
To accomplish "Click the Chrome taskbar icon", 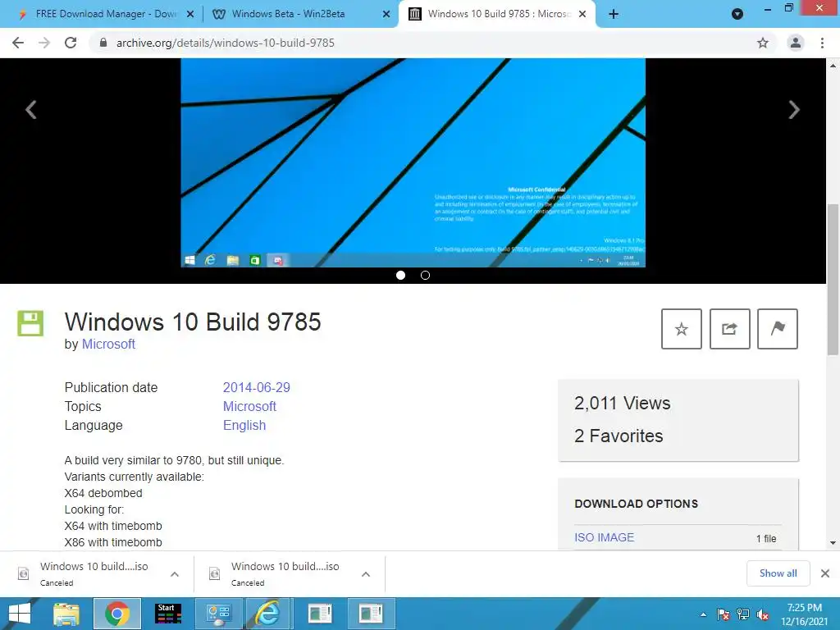I will 117,614.
